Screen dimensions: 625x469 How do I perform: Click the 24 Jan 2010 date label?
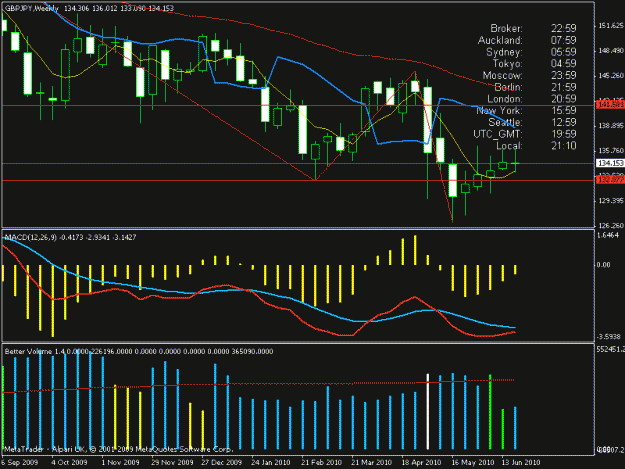pos(271,462)
